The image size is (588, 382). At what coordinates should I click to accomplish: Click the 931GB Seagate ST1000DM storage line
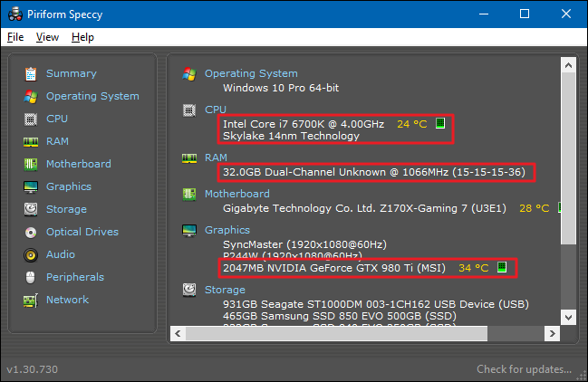(x=376, y=304)
